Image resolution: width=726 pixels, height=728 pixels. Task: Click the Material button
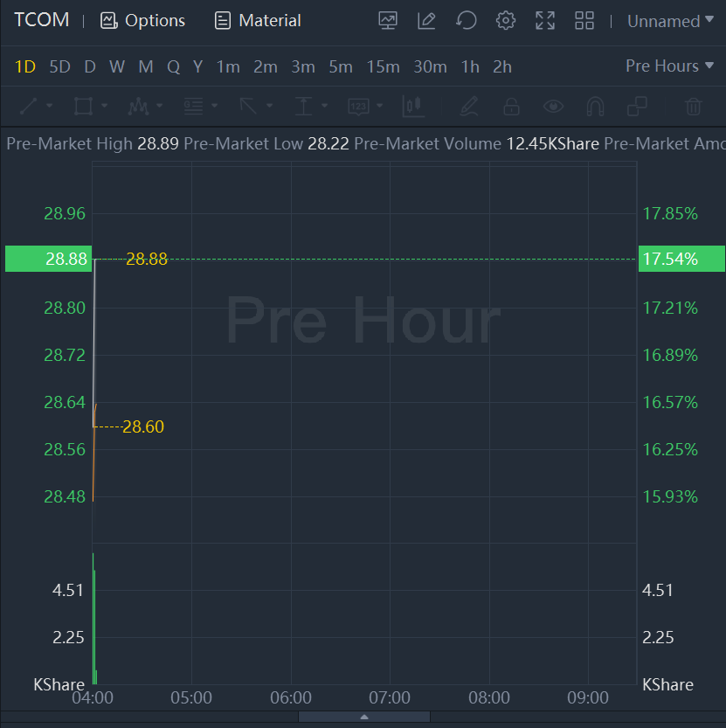tap(259, 21)
